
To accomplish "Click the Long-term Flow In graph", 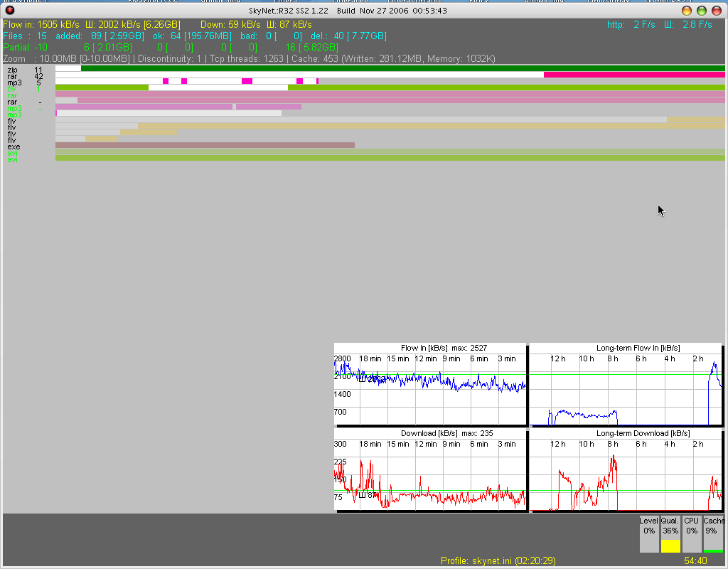I will pos(626,384).
